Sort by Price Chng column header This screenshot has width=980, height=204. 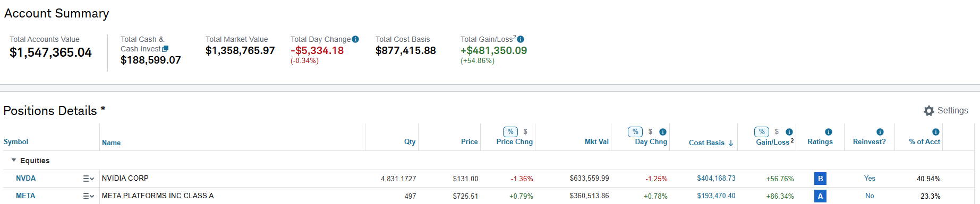click(514, 142)
